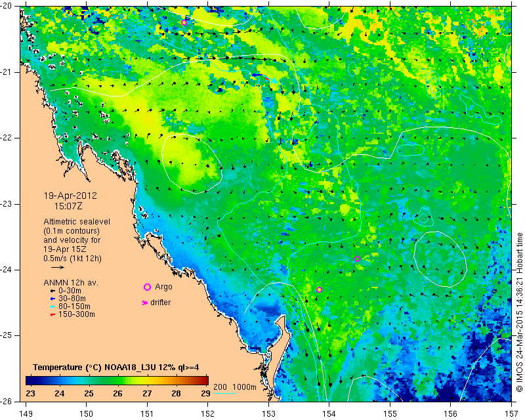Click the date label '19-Apr-2012'
525x420 pixels.
[x=70, y=196]
